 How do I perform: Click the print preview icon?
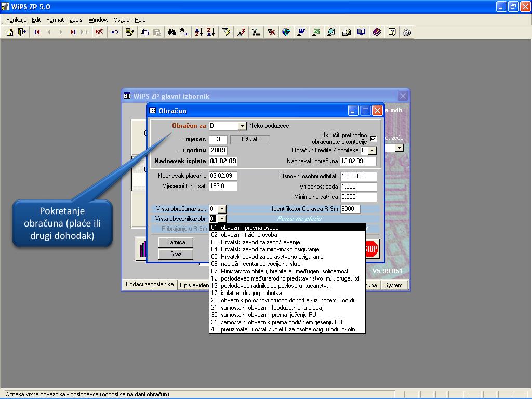click(x=331, y=32)
